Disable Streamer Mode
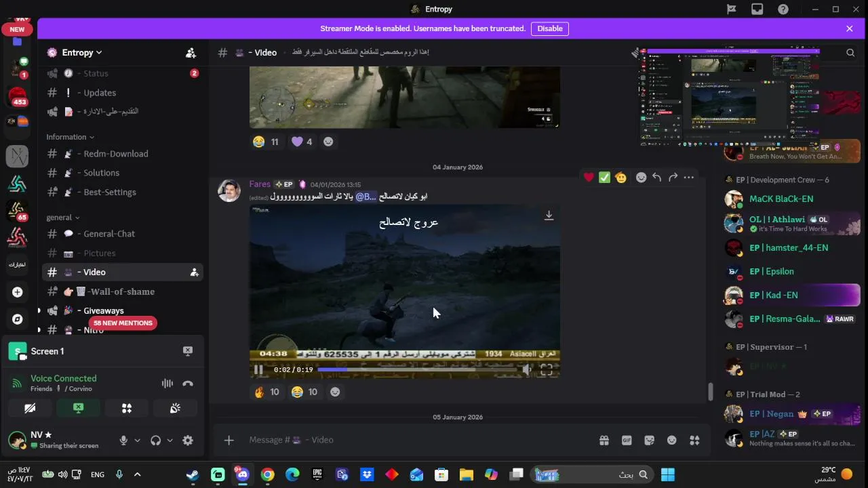This screenshot has width=868, height=488. pyautogui.click(x=550, y=28)
